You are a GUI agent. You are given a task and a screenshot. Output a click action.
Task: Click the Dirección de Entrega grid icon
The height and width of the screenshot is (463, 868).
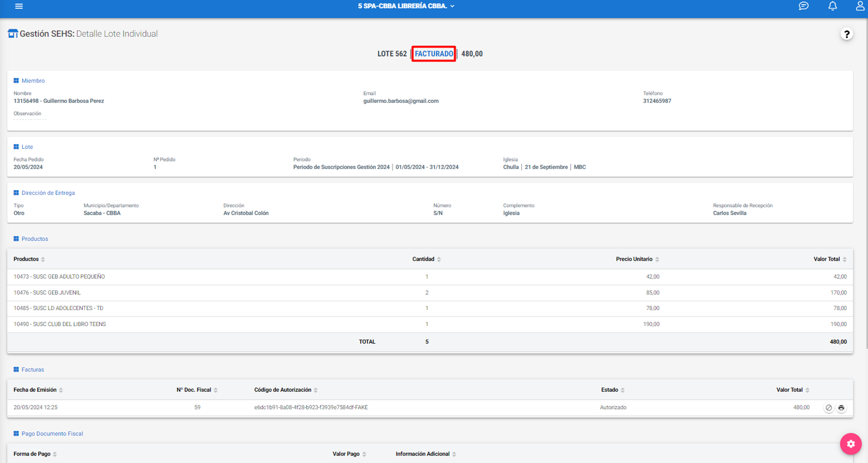[16, 193]
